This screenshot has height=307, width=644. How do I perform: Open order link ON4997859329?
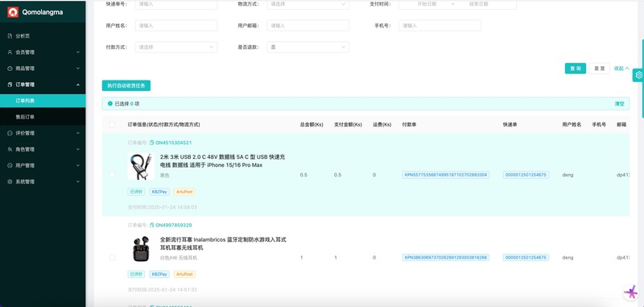coord(174,226)
